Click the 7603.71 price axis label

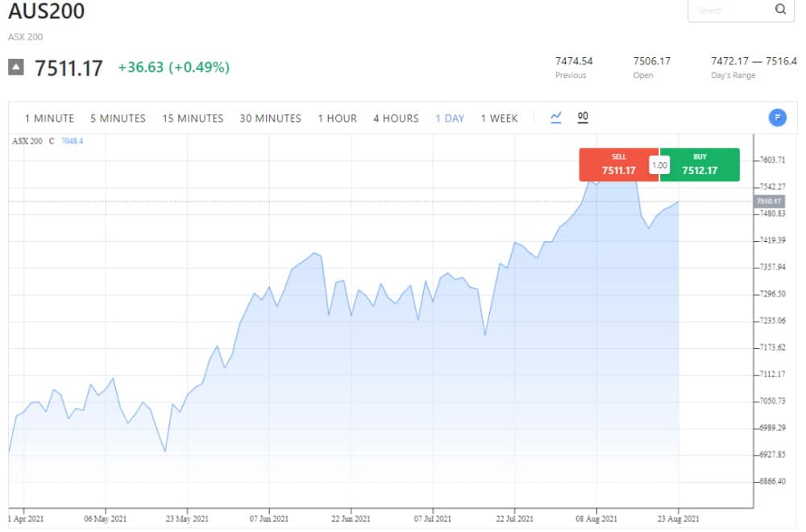coord(773,160)
